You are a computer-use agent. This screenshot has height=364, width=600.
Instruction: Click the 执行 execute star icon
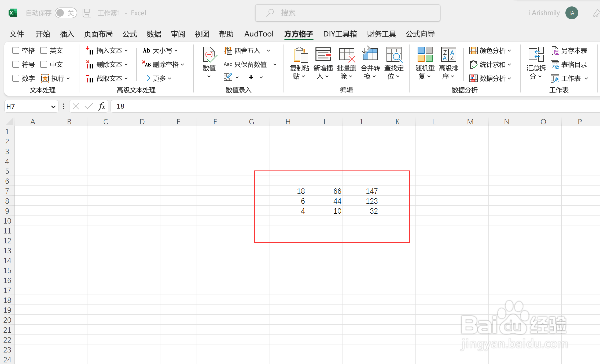point(45,78)
